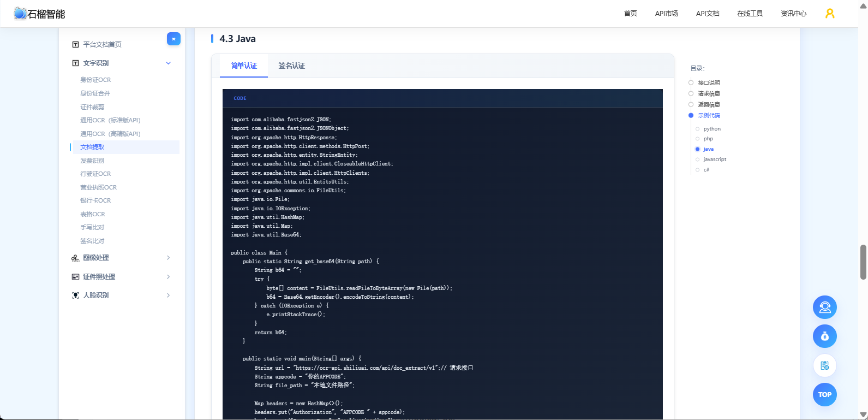Open API市场 in the top navigation
The width and height of the screenshot is (868, 420).
tap(667, 14)
